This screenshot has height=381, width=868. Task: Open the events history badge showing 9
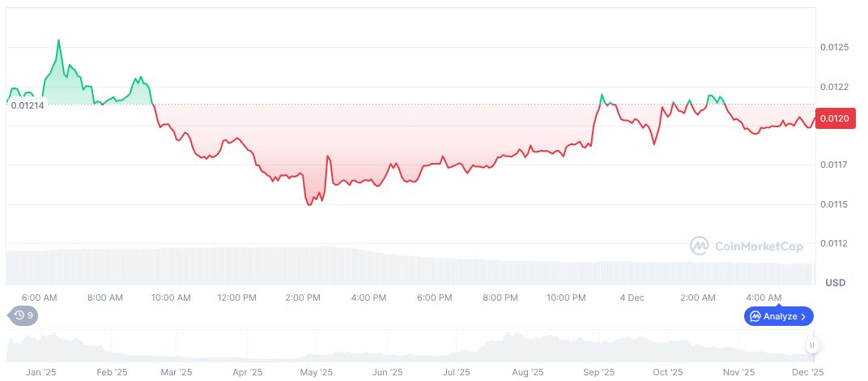[x=23, y=315]
